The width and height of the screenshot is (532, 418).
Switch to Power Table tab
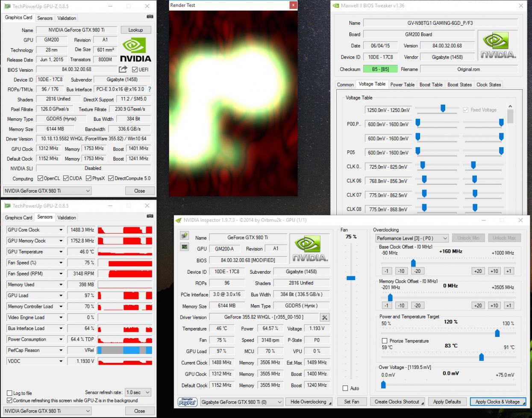[403, 85]
